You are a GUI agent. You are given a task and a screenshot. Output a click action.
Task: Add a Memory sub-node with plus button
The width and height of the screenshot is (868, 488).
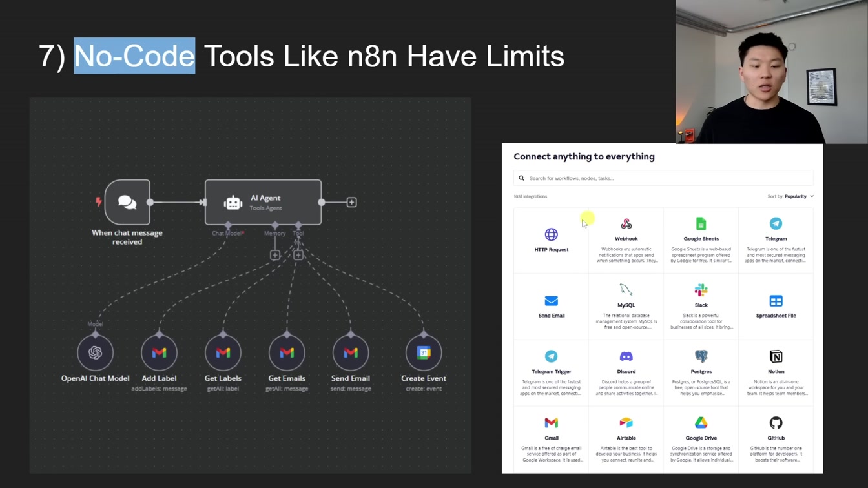(275, 255)
